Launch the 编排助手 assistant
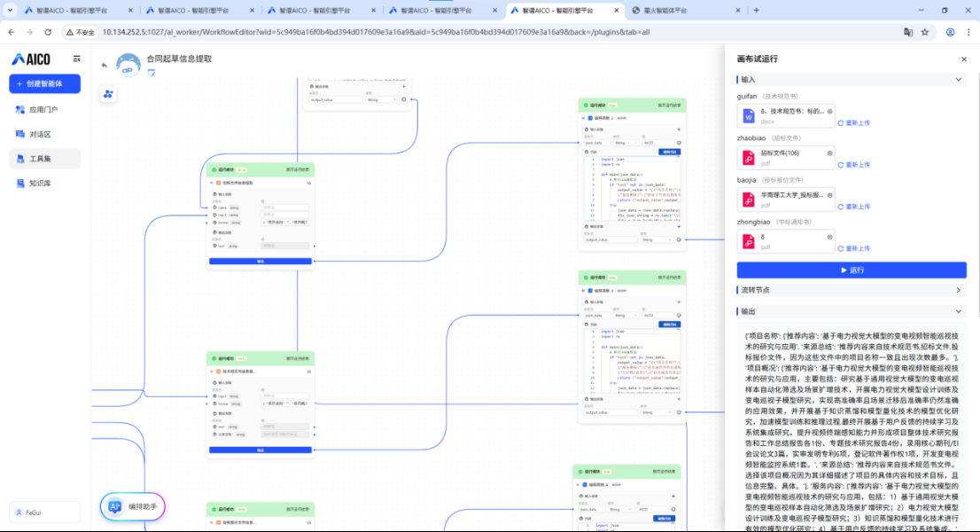980x532 pixels. tap(133, 506)
